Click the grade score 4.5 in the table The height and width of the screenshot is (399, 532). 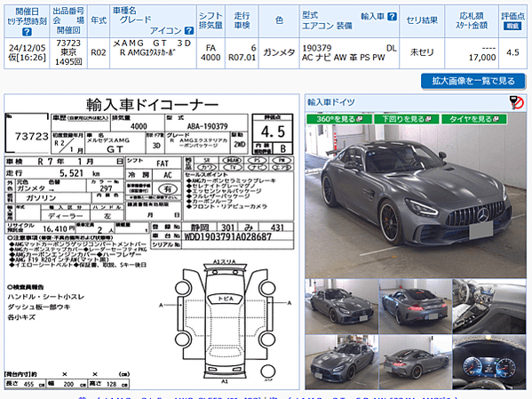[512, 52]
